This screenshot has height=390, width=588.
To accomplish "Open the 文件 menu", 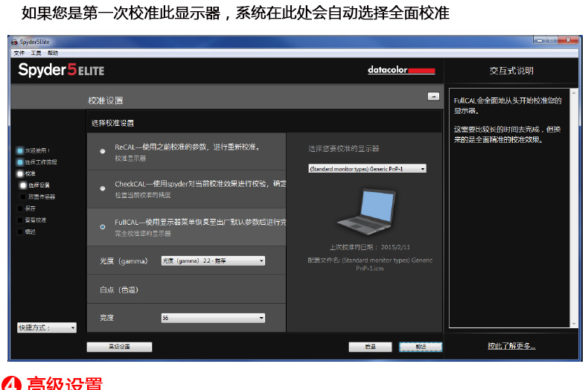I will 19,53.
